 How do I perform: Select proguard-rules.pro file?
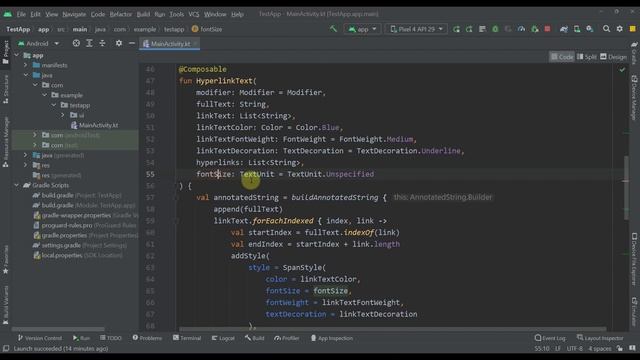tap(67, 225)
